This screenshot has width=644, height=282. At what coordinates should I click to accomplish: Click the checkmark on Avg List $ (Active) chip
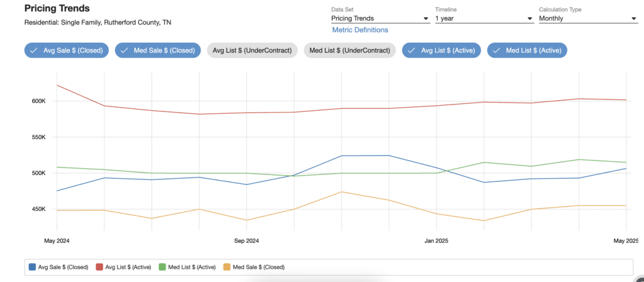pos(411,50)
